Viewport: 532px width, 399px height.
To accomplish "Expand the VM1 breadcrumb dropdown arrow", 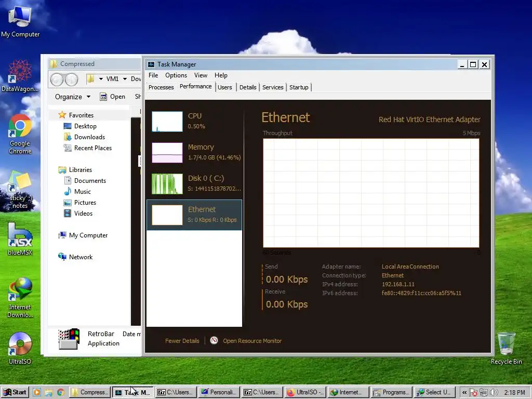I will [125, 79].
